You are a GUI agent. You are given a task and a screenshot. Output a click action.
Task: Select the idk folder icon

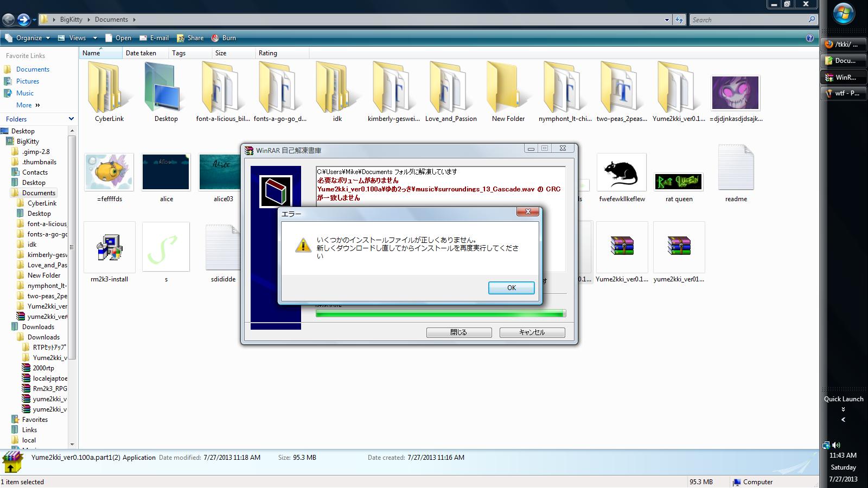[x=337, y=86]
